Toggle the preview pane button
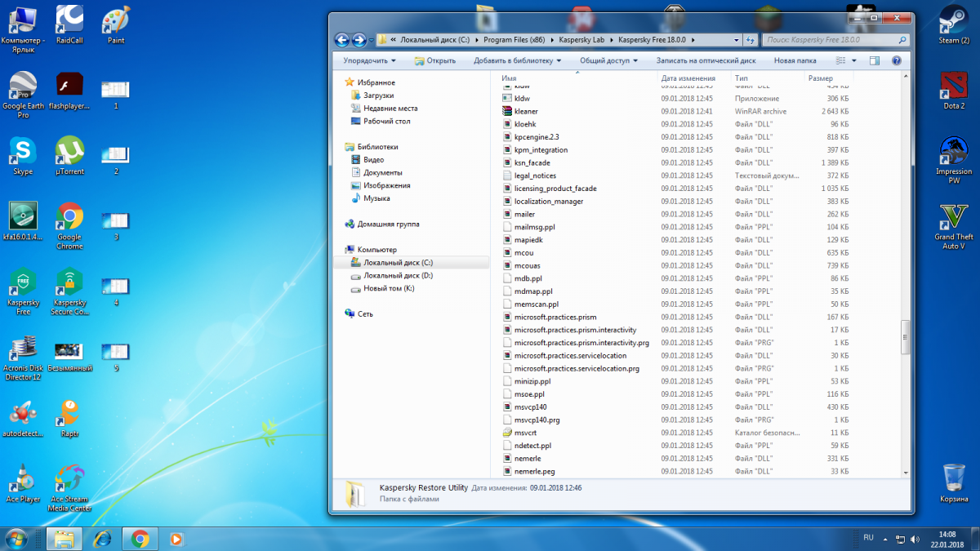 (x=875, y=60)
